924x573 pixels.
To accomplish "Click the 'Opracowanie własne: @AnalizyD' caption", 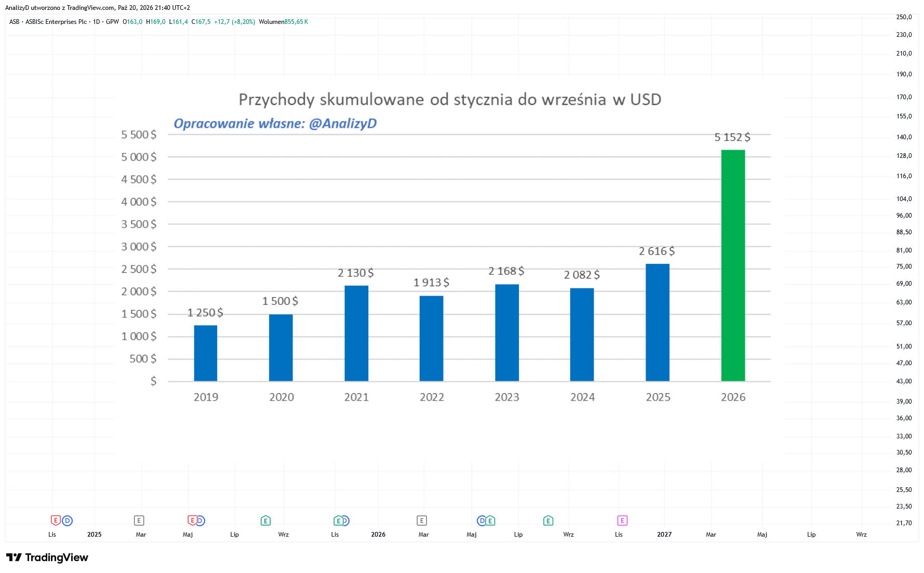I will 275,124.
